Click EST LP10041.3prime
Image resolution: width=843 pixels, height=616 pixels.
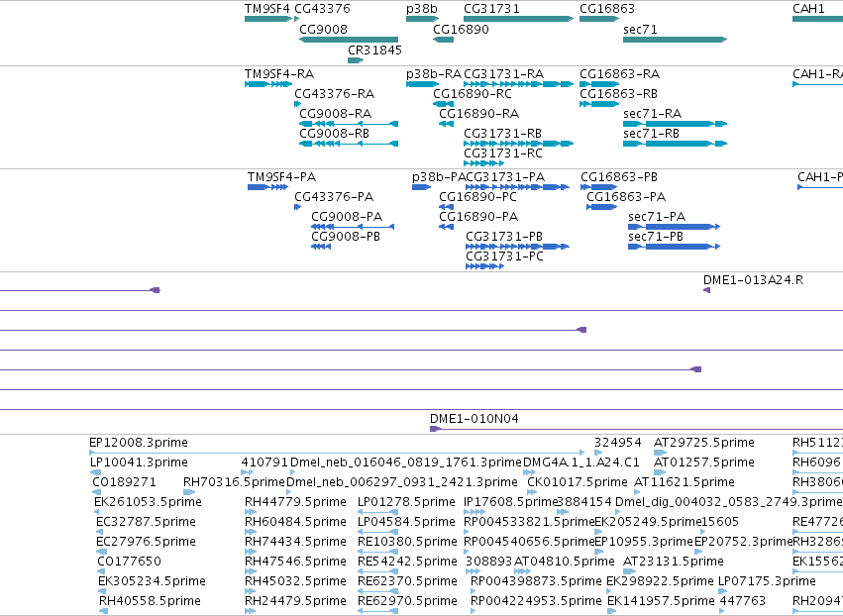[95, 472]
